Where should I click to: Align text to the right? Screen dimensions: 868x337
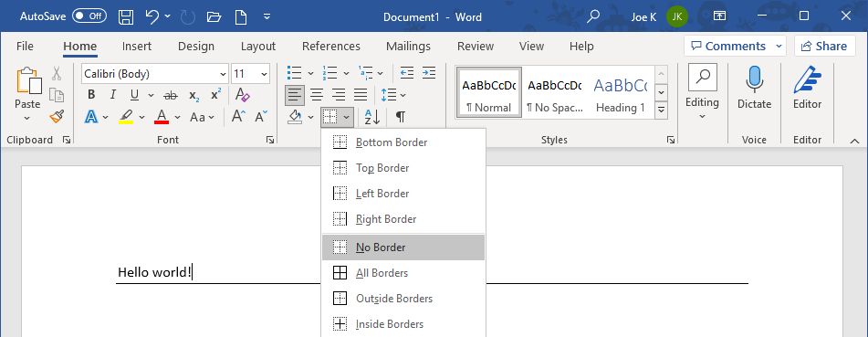click(339, 95)
